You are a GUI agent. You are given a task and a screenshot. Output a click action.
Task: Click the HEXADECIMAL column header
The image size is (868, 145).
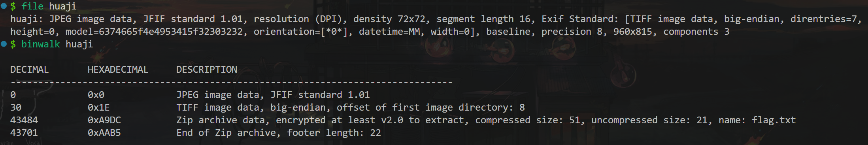(118, 70)
